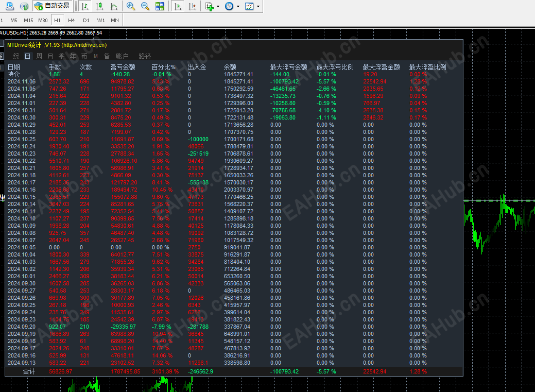Viewport: 535px width, 392px height.
Task: Click the zoom out magnifier icon
Action: point(145,6)
